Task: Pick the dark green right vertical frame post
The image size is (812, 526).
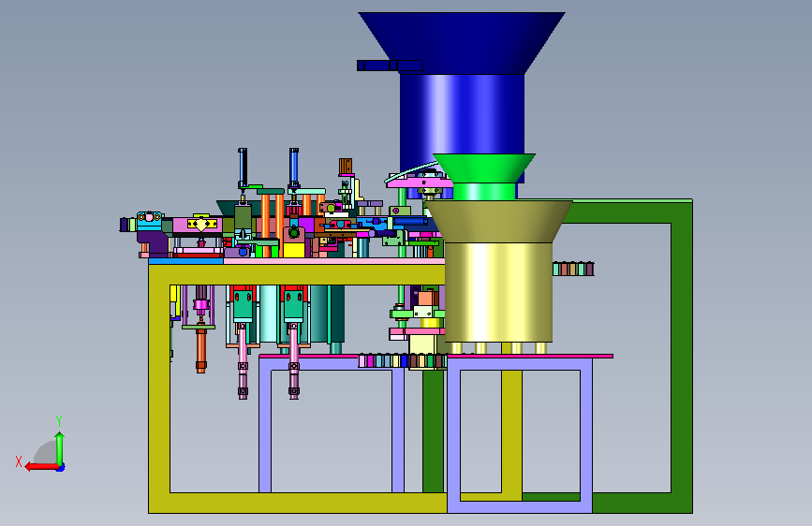Action: (x=682, y=358)
